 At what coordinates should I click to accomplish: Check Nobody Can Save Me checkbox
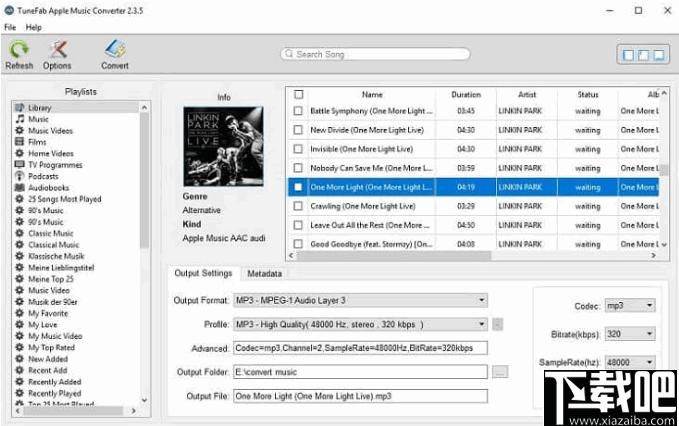coord(298,168)
